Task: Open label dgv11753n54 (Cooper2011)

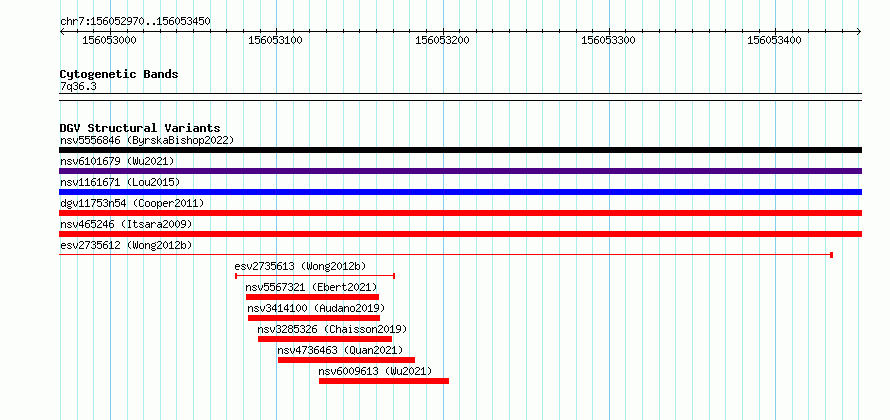Action: (x=132, y=203)
